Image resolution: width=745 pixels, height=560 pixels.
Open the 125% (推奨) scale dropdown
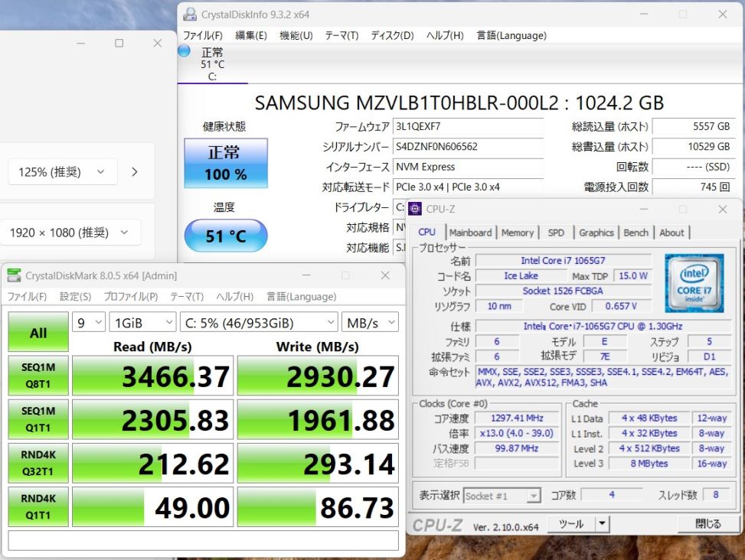click(x=62, y=172)
